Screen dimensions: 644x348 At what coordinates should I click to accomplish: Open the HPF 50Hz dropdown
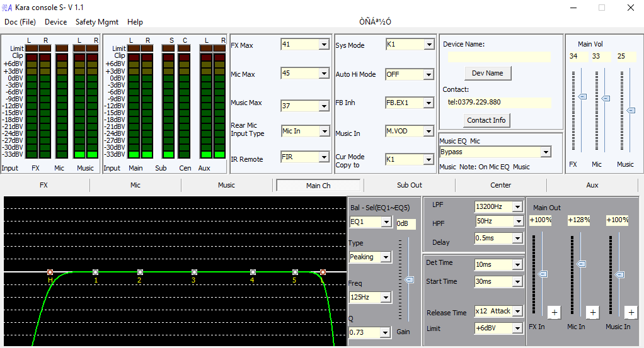pyautogui.click(x=519, y=221)
